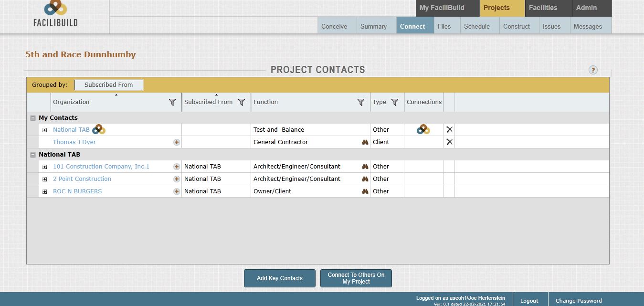Screen dimensions: 644x306
Task: Click the Type column filter icon
Action: click(395, 102)
